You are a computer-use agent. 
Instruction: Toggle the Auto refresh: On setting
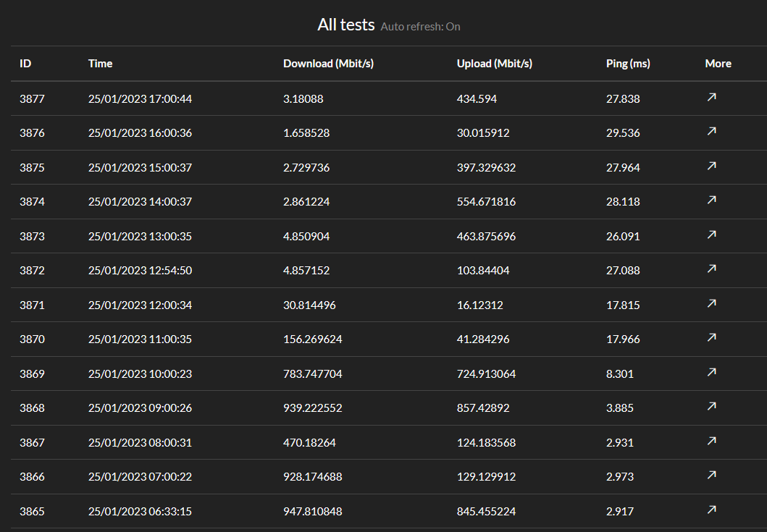coord(420,27)
